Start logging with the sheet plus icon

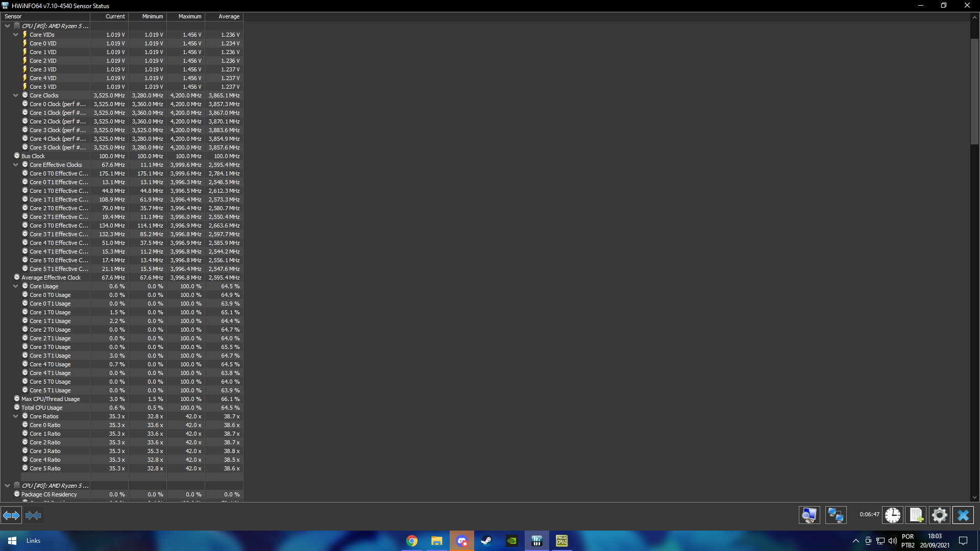[x=916, y=515]
